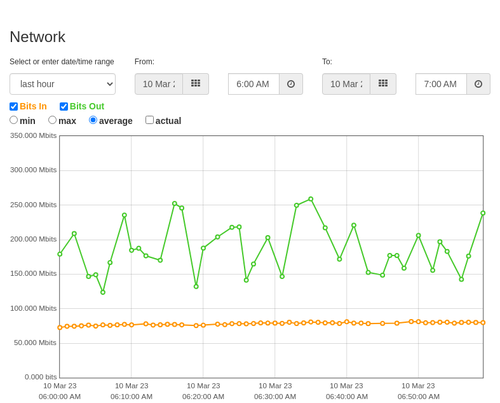Click the first orange Bits In data point

[x=60, y=328]
